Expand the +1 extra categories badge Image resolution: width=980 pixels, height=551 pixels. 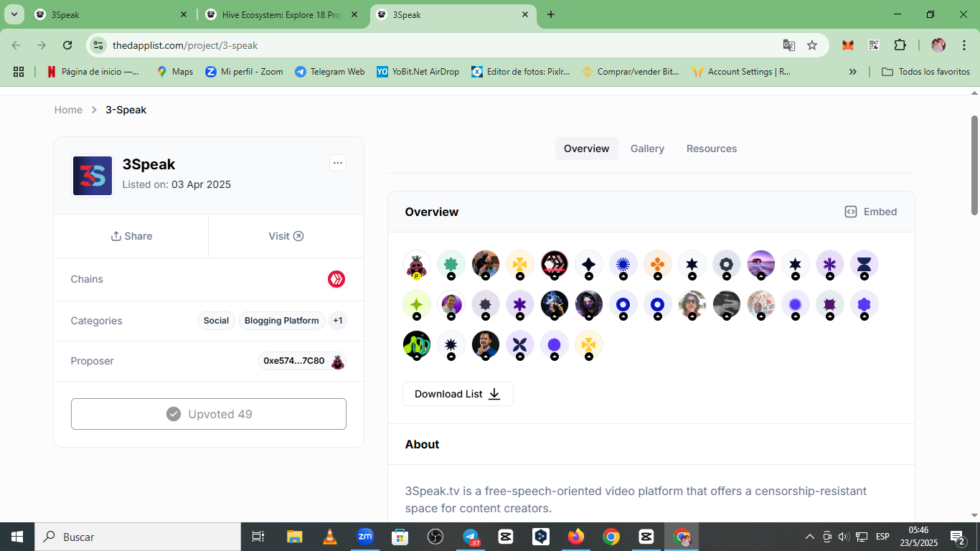338,321
